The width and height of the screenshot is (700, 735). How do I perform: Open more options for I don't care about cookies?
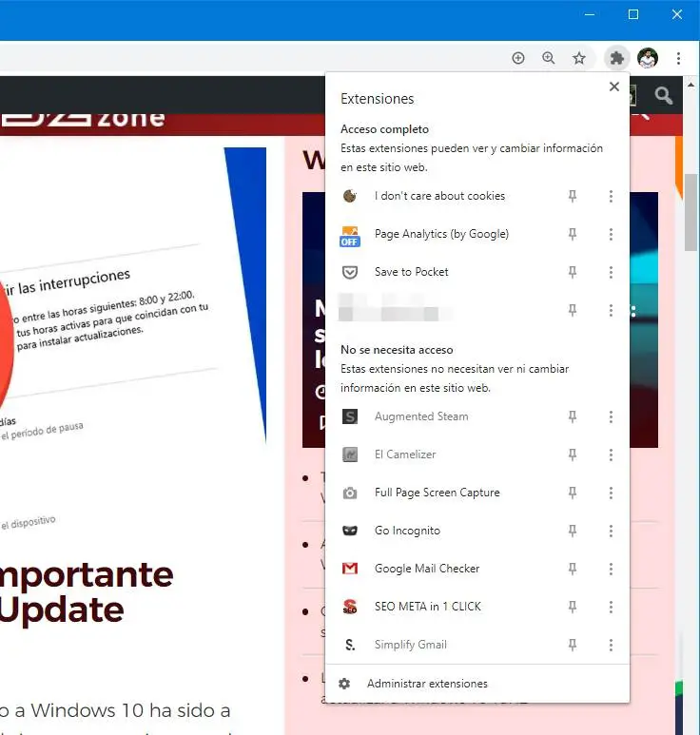click(611, 196)
